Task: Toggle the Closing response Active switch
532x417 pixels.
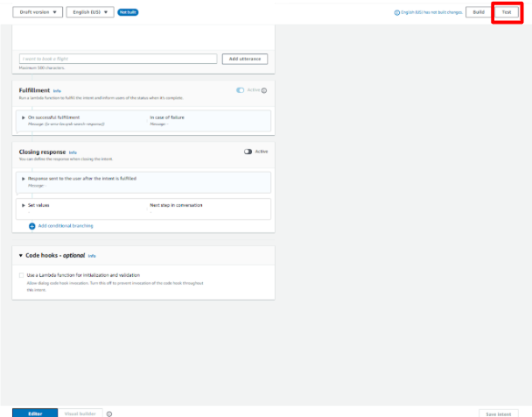Action: [248, 152]
